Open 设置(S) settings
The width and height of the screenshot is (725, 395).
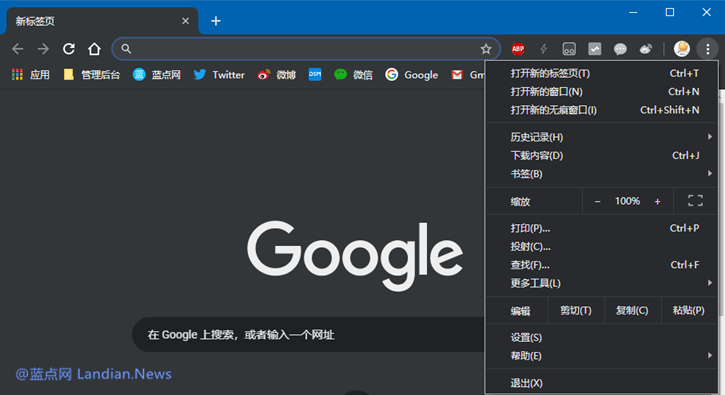click(x=602, y=338)
